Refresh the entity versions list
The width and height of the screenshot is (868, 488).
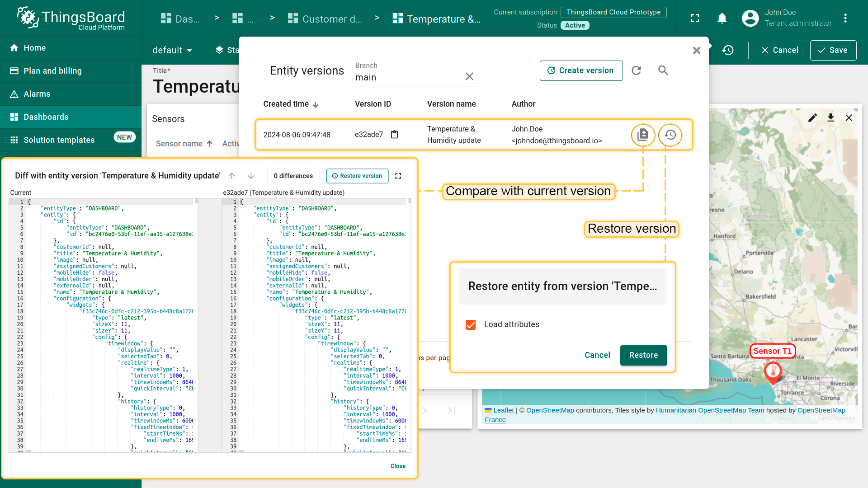pos(636,70)
